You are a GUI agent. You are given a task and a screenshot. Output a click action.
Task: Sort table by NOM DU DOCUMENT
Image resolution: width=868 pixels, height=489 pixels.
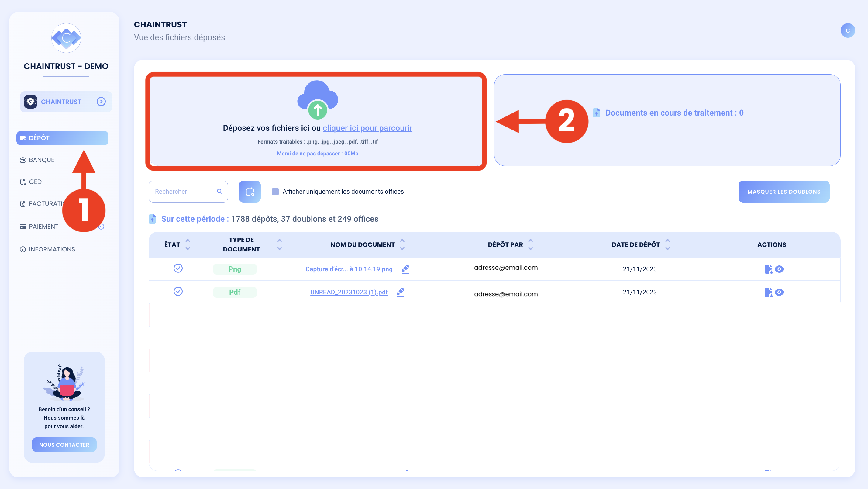click(x=402, y=244)
